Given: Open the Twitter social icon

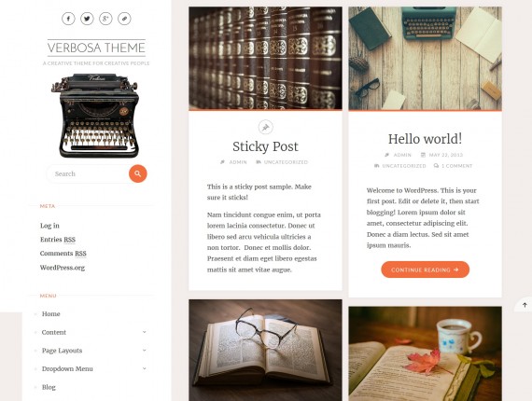Looking at the screenshot, I should (87, 19).
